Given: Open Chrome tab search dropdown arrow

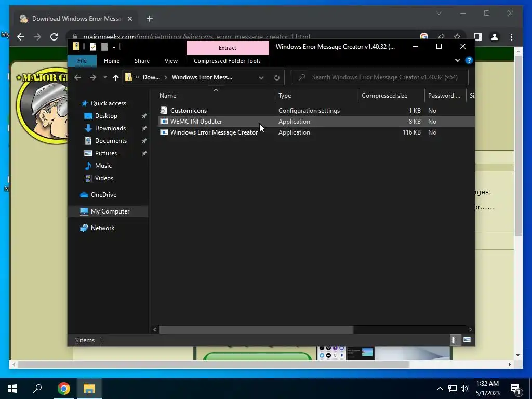Looking at the screenshot, I should pyautogui.click(x=438, y=13).
